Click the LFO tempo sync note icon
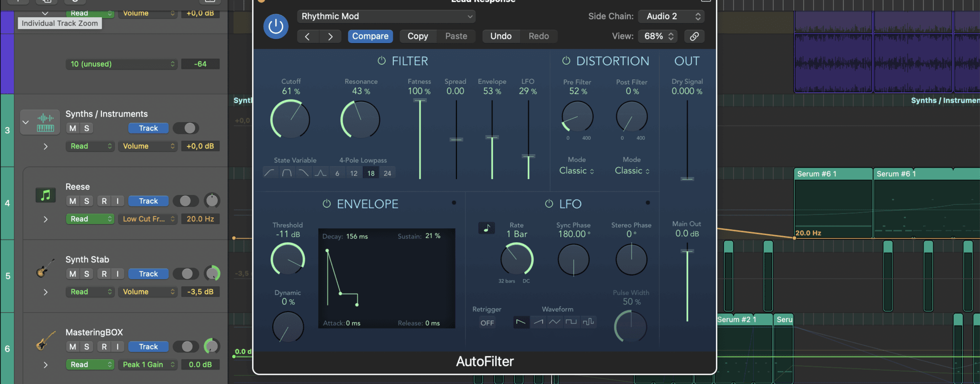This screenshot has height=384, width=980. click(x=487, y=228)
